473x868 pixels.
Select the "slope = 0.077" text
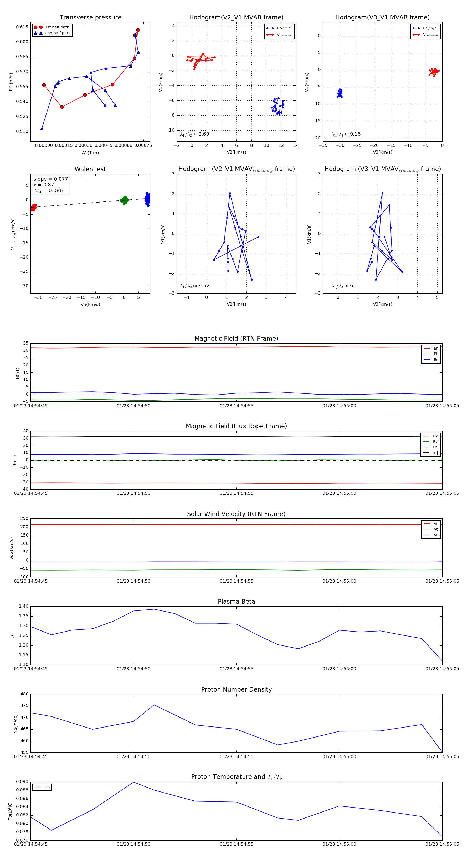click(x=50, y=179)
